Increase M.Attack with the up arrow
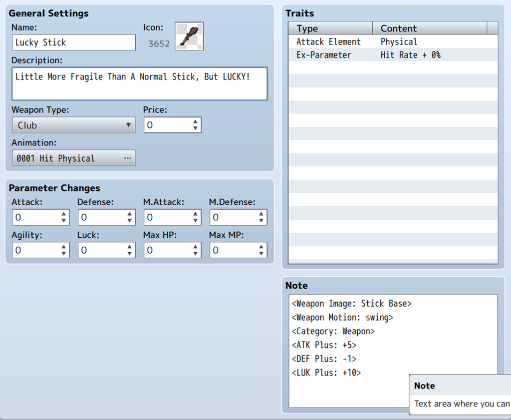The height and width of the screenshot is (420, 511). coord(195,214)
